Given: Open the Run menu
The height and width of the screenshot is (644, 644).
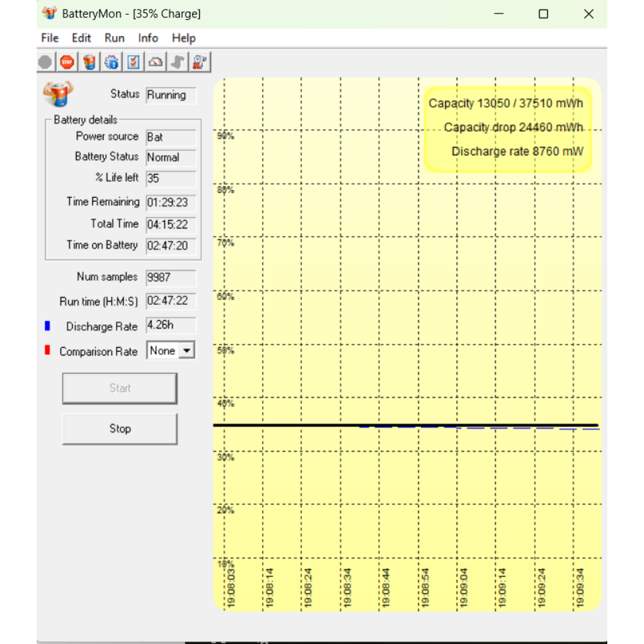Looking at the screenshot, I should click(x=114, y=38).
